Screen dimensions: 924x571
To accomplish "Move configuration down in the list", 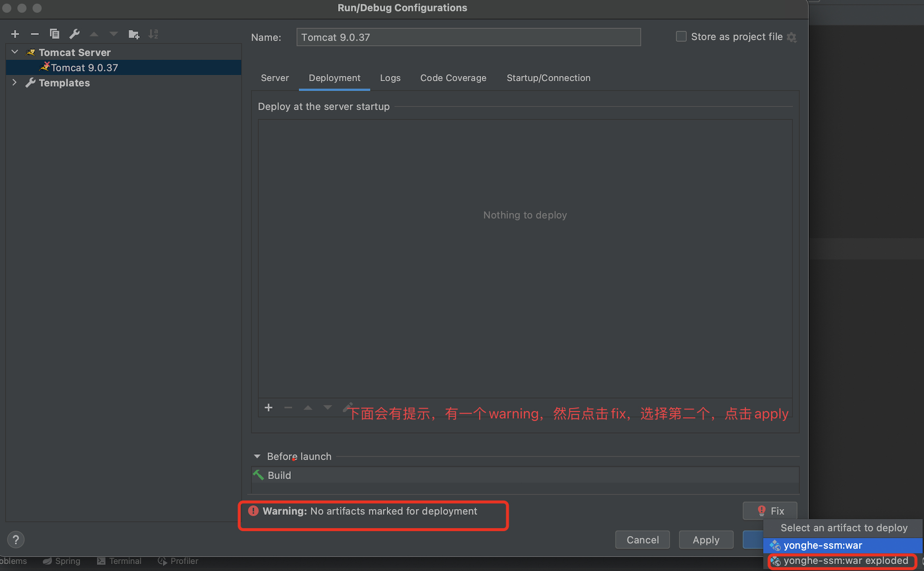I will (x=114, y=34).
